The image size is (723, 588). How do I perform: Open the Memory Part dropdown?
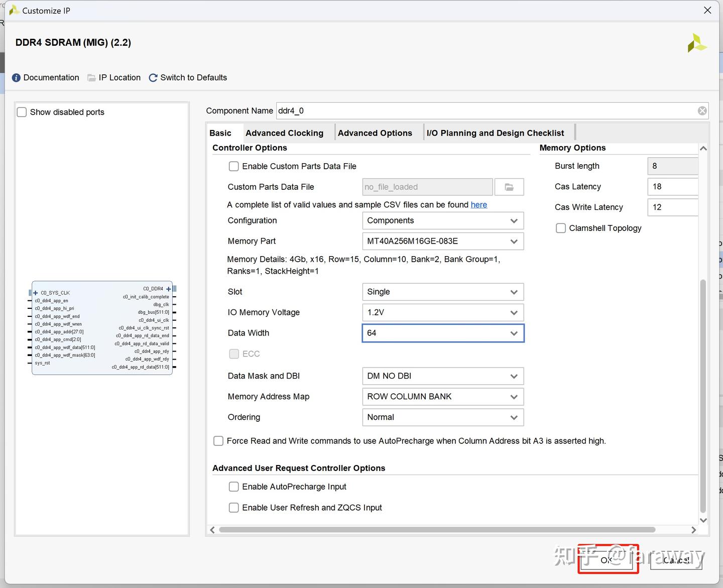click(442, 242)
